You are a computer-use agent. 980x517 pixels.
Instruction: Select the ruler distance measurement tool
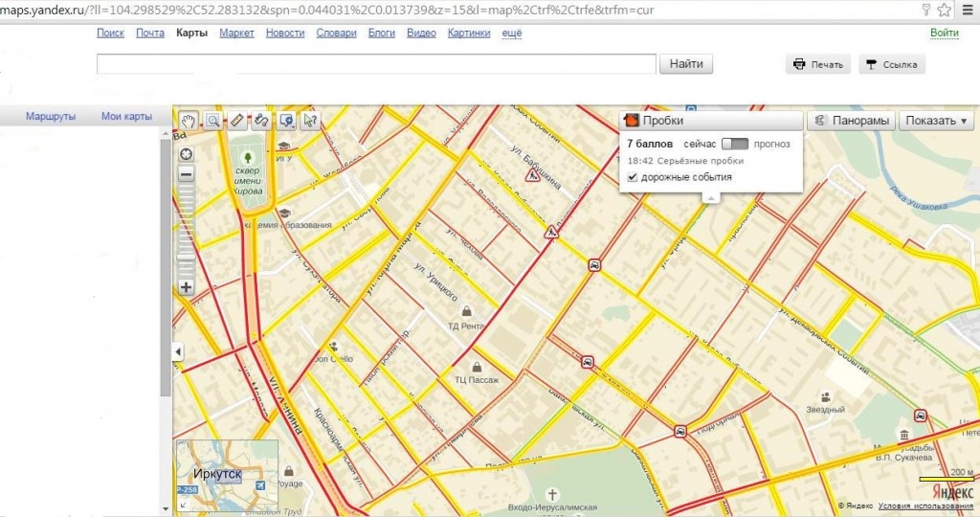[237, 121]
